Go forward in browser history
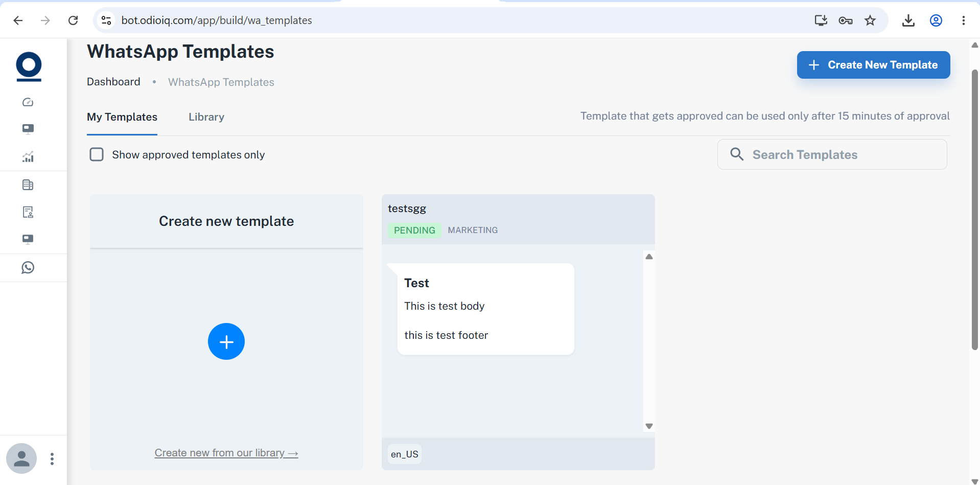Screen dimensions: 980x485 tap(45, 20)
